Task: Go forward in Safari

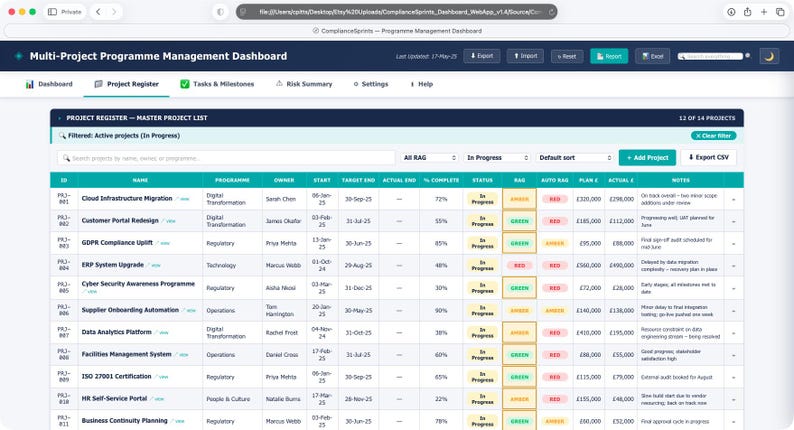Action: pyautogui.click(x=114, y=12)
